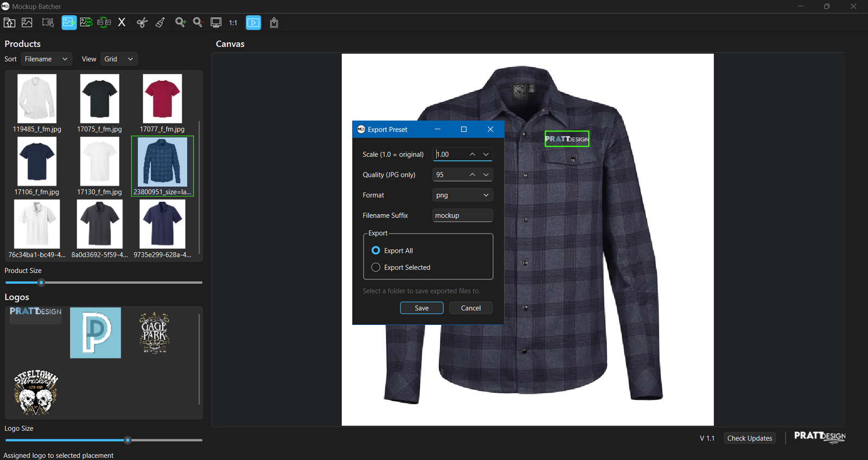Click the Mockup Batcher app icon in title bar
Viewport: 868px width, 460px height.
(x=5, y=7)
